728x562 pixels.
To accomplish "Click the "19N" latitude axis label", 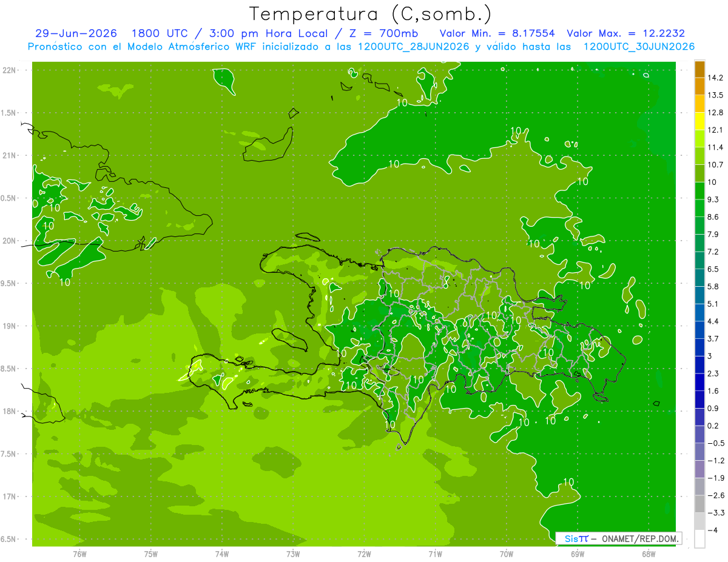I will coord(8,326).
